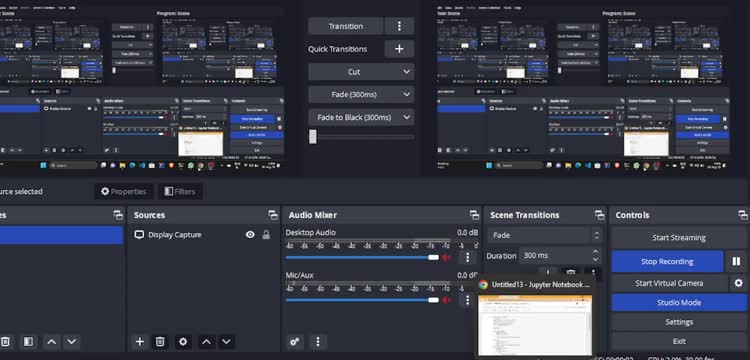The width and height of the screenshot is (750, 360).
Task: Click the Desktop Audio volume slider handle
Action: pos(433,257)
